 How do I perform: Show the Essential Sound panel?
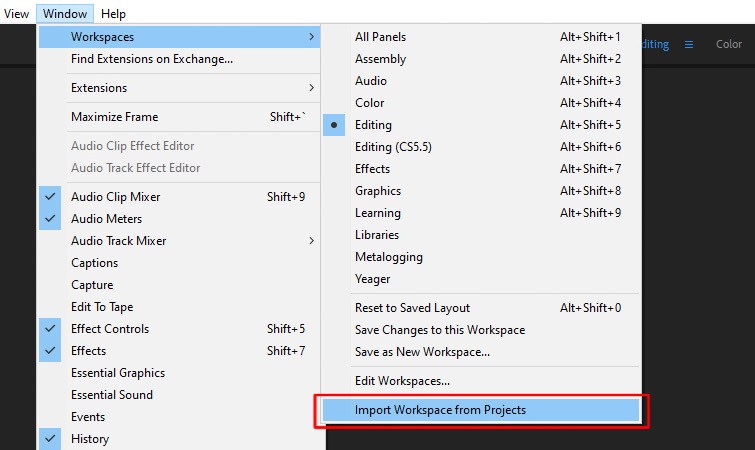pyautogui.click(x=179, y=395)
